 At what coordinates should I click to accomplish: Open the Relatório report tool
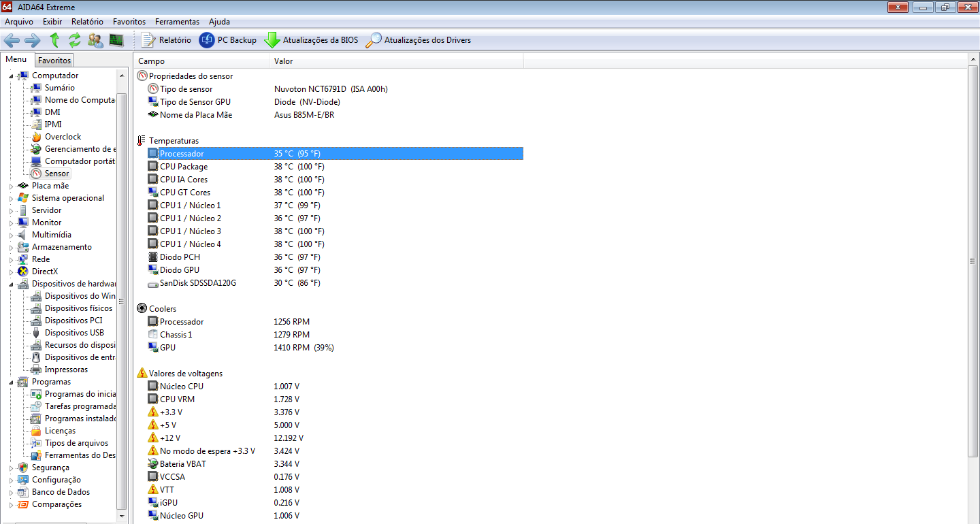click(166, 40)
